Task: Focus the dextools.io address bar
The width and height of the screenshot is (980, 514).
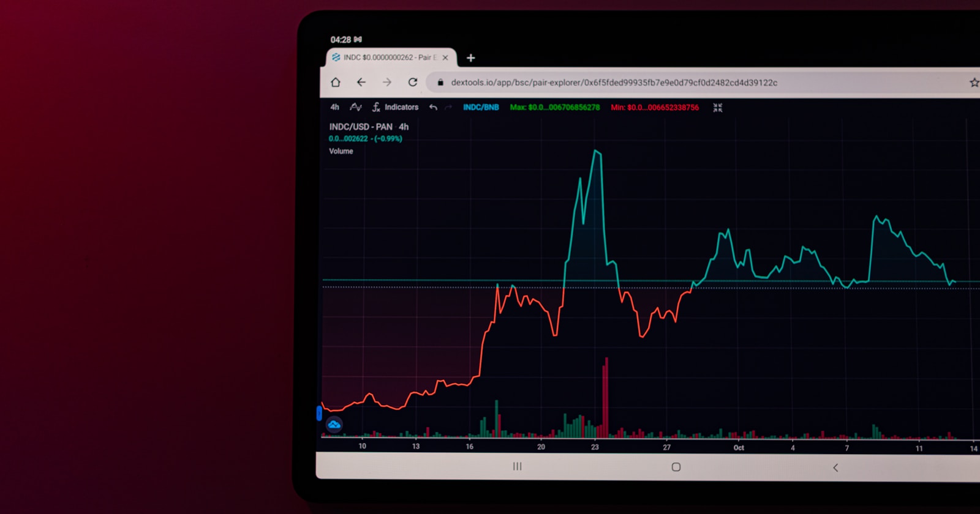Action: pos(614,83)
